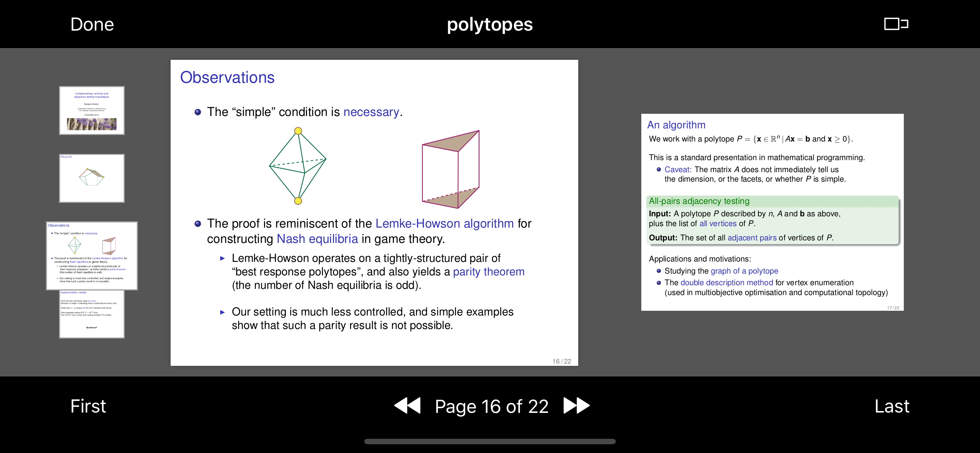Tap the 'Page 16 of 22' indicator
The width and height of the screenshot is (980, 453).
[x=491, y=406]
